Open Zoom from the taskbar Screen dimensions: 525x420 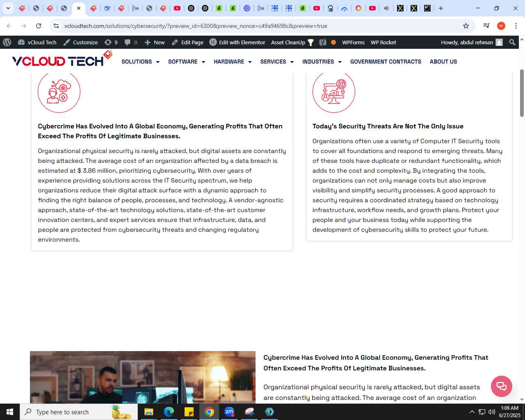(229, 412)
